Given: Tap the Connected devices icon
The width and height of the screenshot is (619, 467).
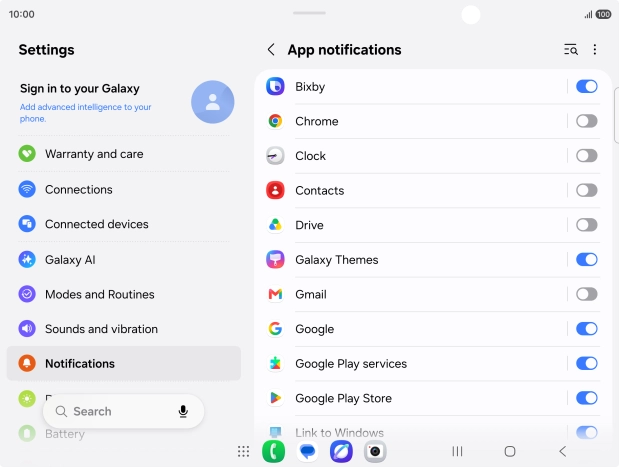Looking at the screenshot, I should pyautogui.click(x=27, y=224).
